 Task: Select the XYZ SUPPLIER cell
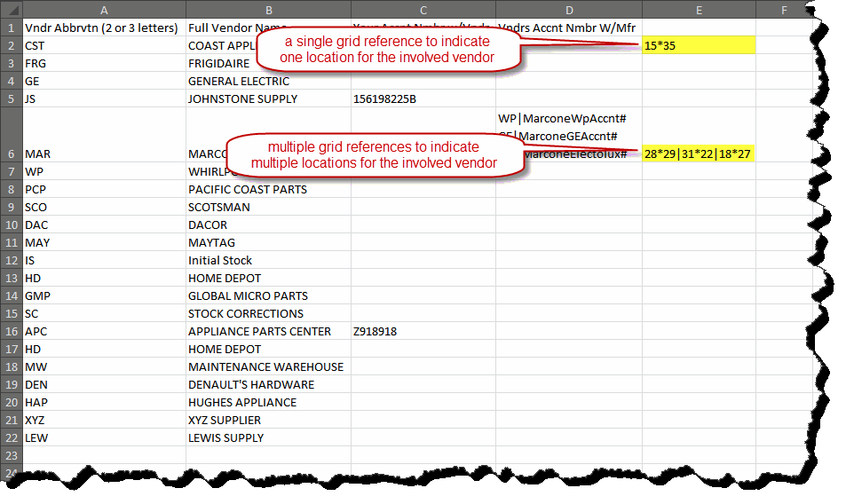tap(269, 421)
